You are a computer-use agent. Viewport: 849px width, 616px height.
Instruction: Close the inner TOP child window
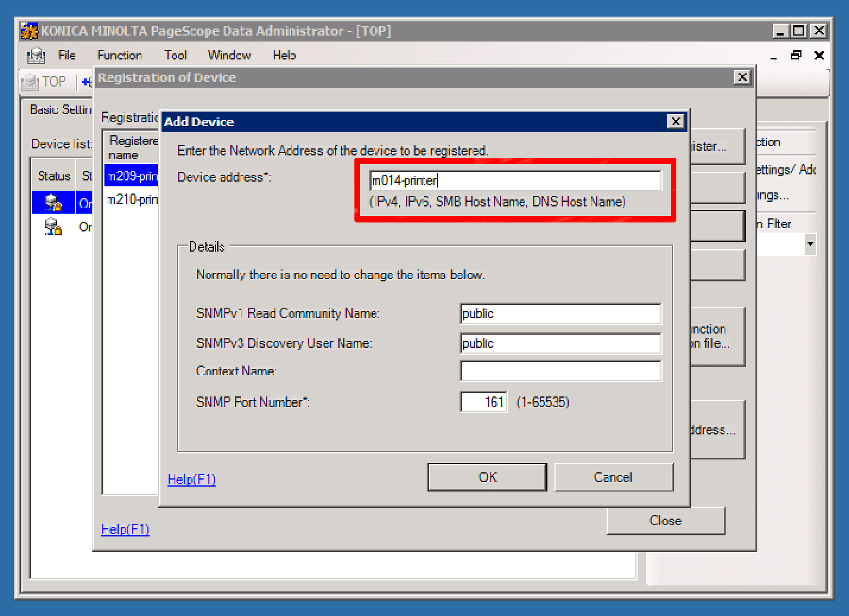819,56
